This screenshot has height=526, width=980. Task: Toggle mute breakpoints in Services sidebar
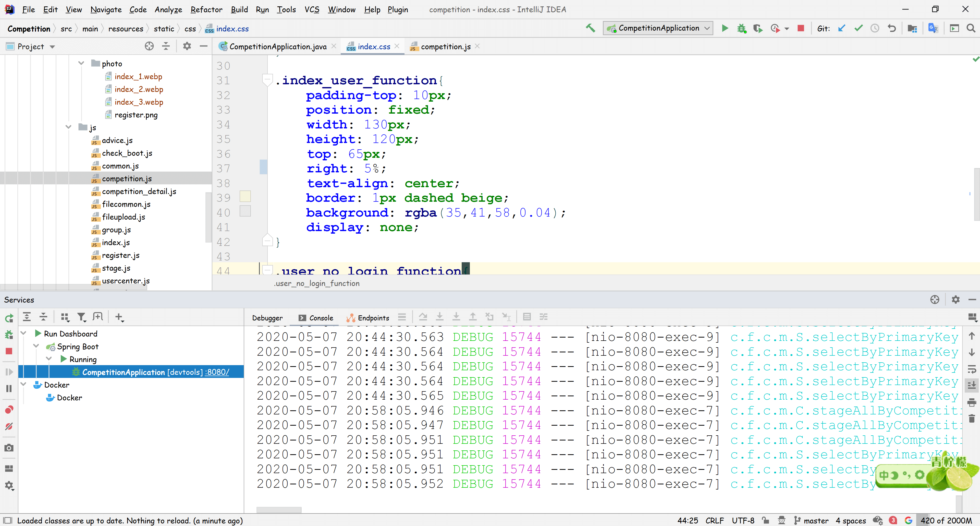coord(9,426)
